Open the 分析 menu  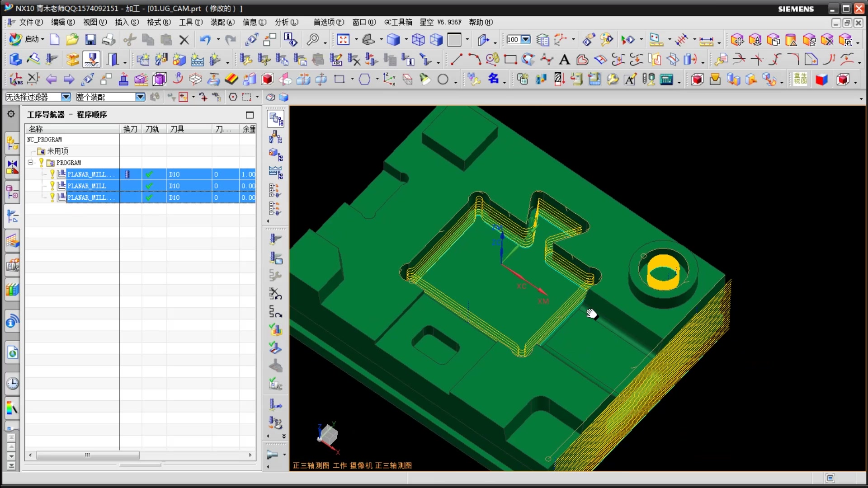coord(286,22)
